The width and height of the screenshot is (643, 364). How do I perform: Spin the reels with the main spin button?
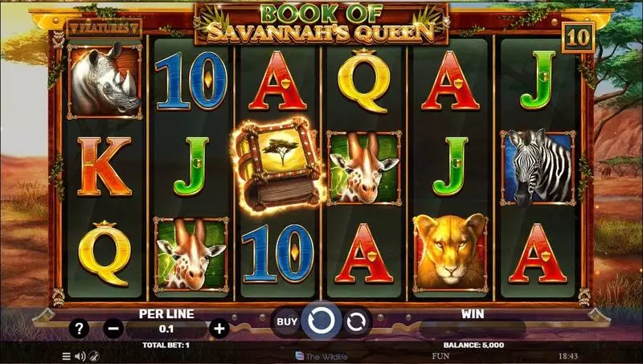[321, 321]
